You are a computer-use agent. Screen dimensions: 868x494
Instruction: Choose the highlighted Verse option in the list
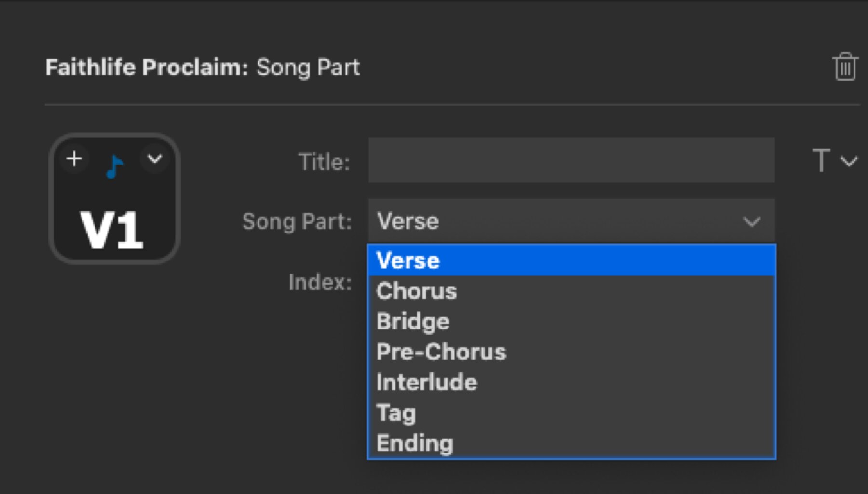pos(571,261)
